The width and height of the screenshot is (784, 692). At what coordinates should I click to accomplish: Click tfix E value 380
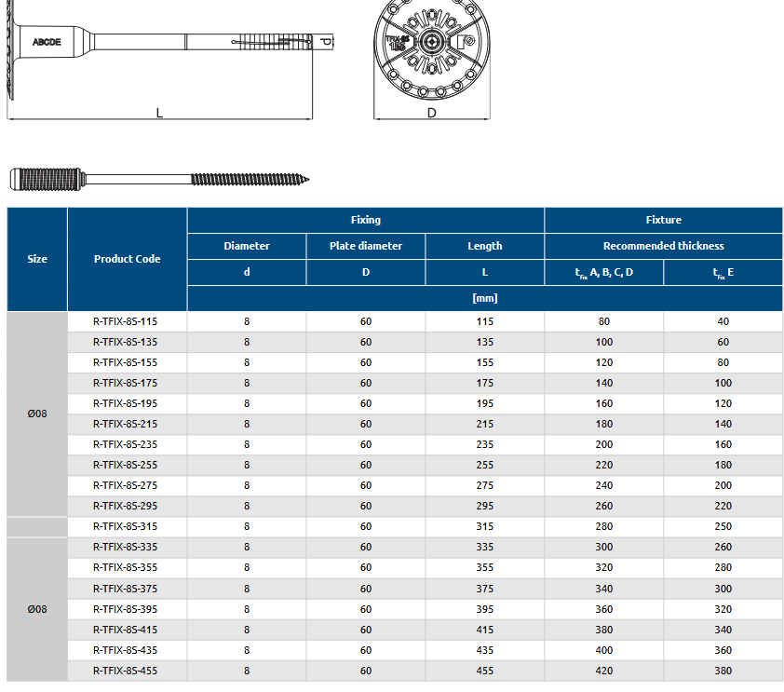723,671
